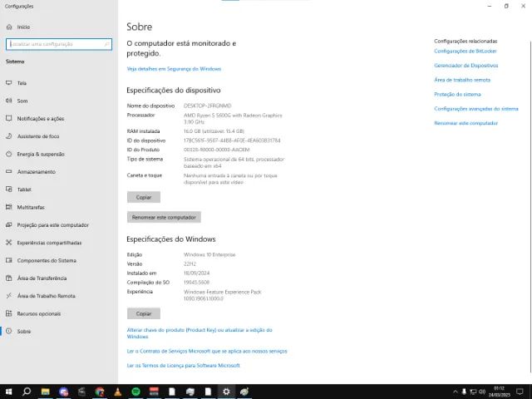Open File Explorer from taskbar
The height and width of the screenshot is (399, 532).
(45, 392)
